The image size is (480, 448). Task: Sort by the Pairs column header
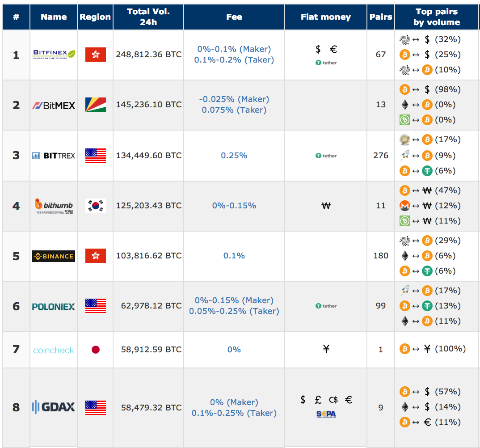pos(381,17)
